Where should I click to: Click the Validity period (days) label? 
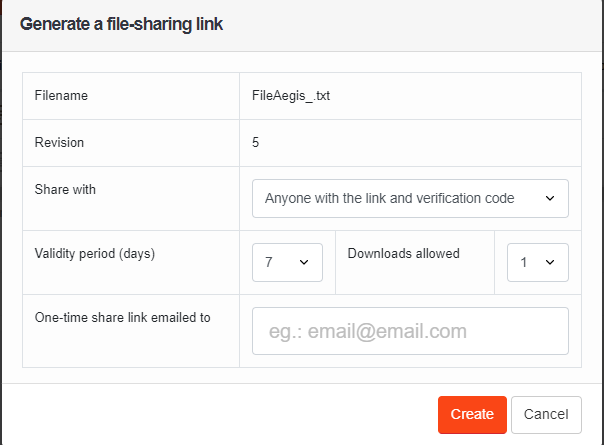click(95, 254)
